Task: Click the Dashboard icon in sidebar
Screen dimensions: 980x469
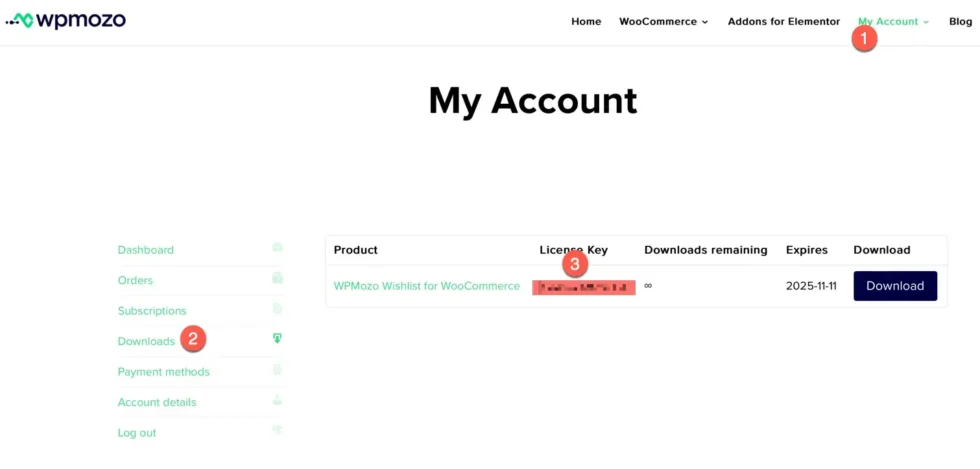Action: click(x=277, y=248)
